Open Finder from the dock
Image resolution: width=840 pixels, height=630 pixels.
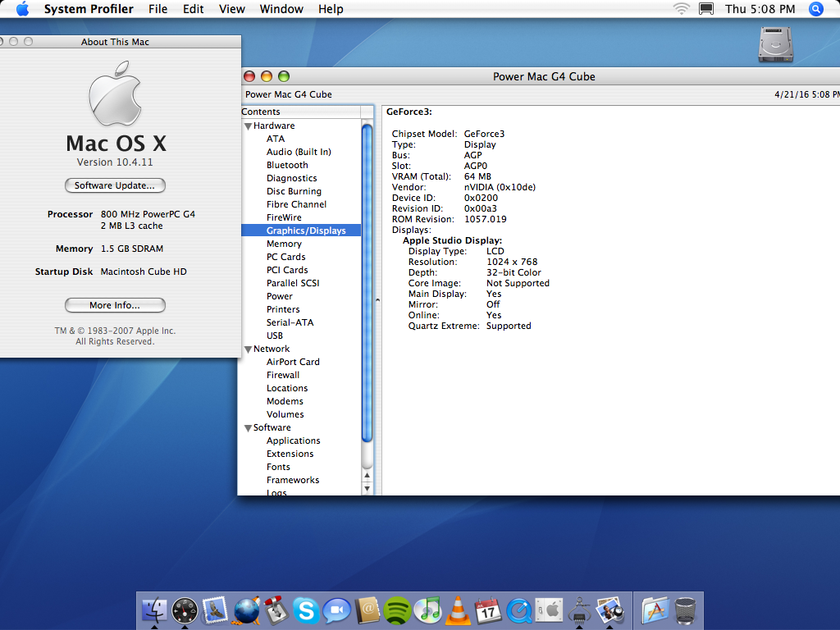[x=154, y=610]
